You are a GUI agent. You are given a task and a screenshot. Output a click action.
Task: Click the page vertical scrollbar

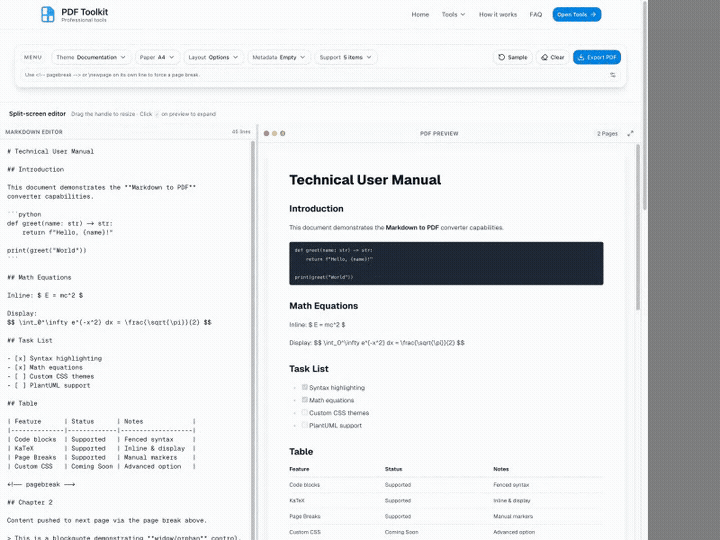coord(645,105)
